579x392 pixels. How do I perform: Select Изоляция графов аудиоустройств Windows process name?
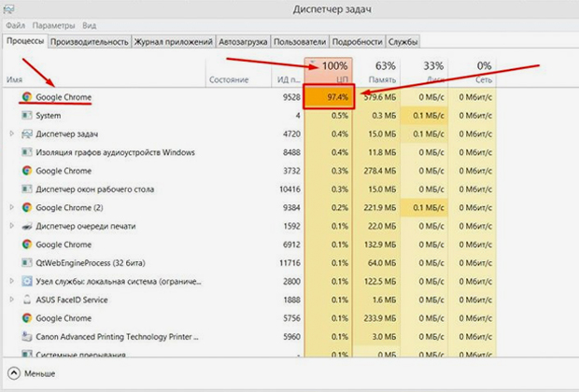(115, 152)
